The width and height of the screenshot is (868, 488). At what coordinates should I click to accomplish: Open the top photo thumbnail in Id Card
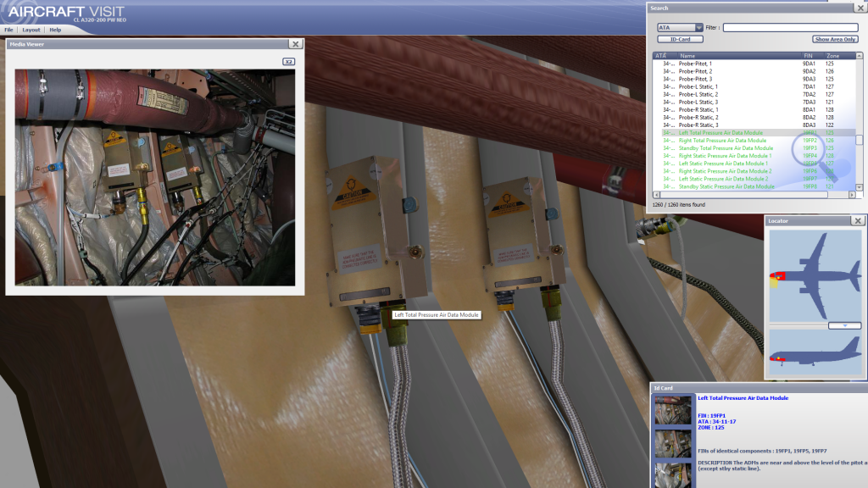click(x=672, y=411)
